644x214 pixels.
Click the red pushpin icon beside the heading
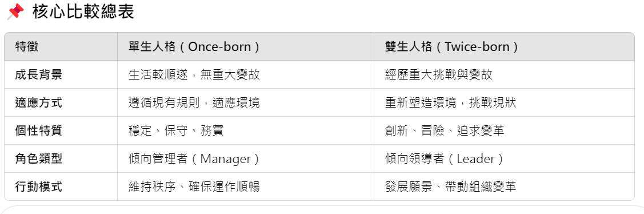pyautogui.click(x=15, y=12)
